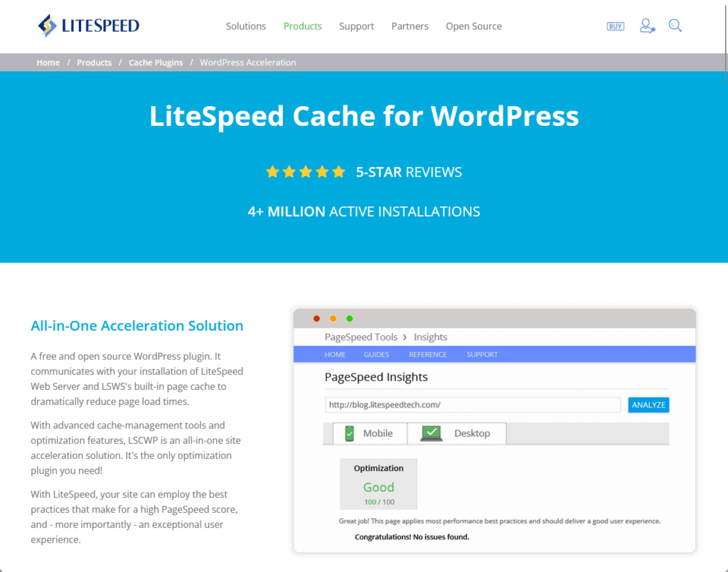
Task: Click the search magnifier icon
Action: tap(675, 26)
